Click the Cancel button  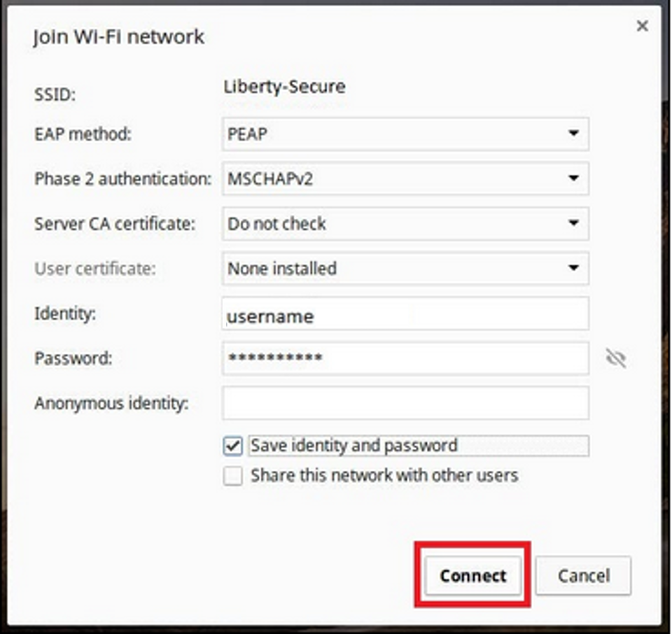click(x=583, y=576)
